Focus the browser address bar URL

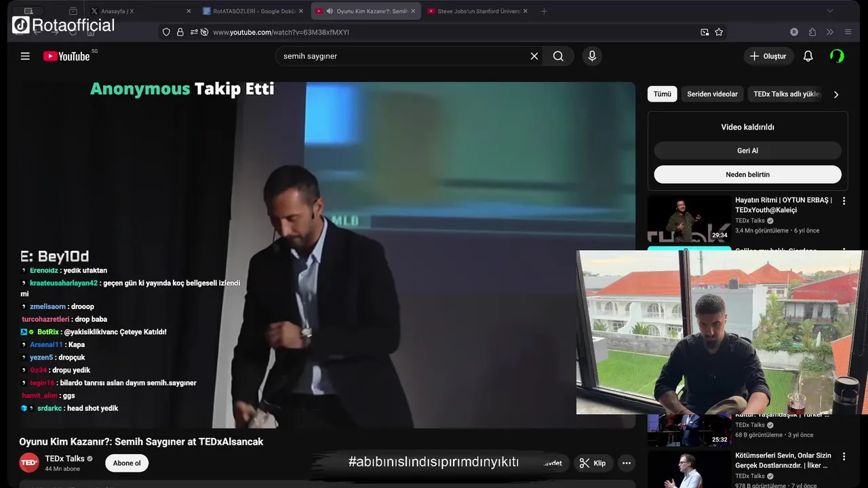(281, 32)
